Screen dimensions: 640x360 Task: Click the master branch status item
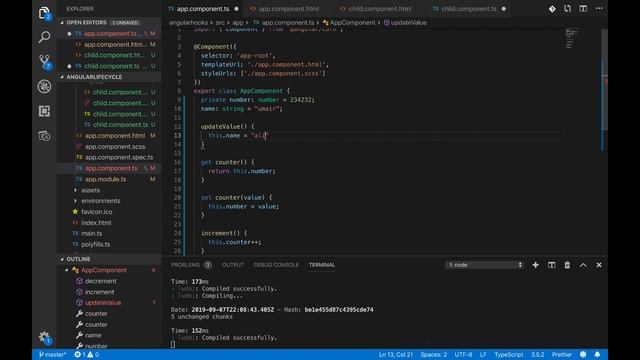(52, 355)
